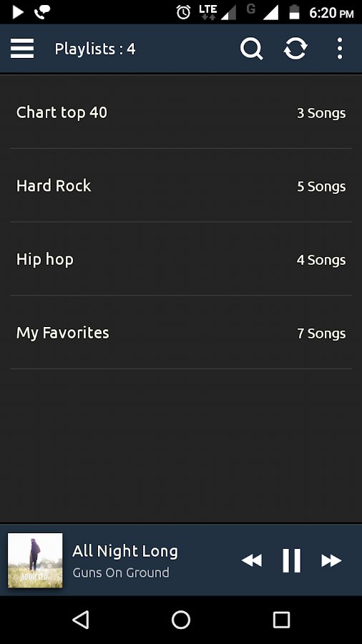Open recent apps with square button
This screenshot has height=644, width=362.
click(282, 620)
